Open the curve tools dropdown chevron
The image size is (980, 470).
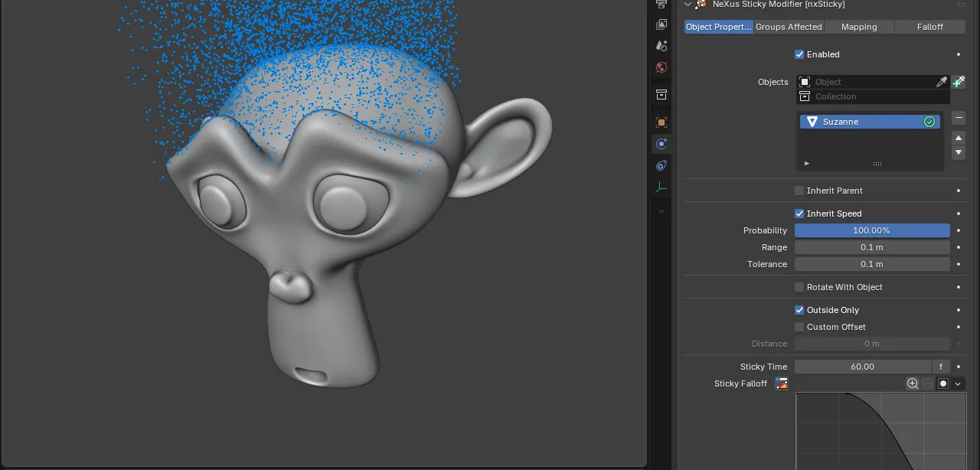(958, 384)
